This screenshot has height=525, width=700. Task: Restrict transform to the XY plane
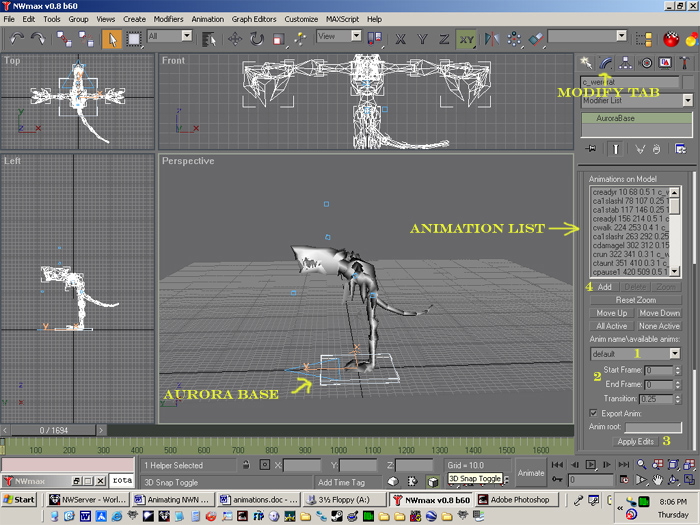[466, 39]
